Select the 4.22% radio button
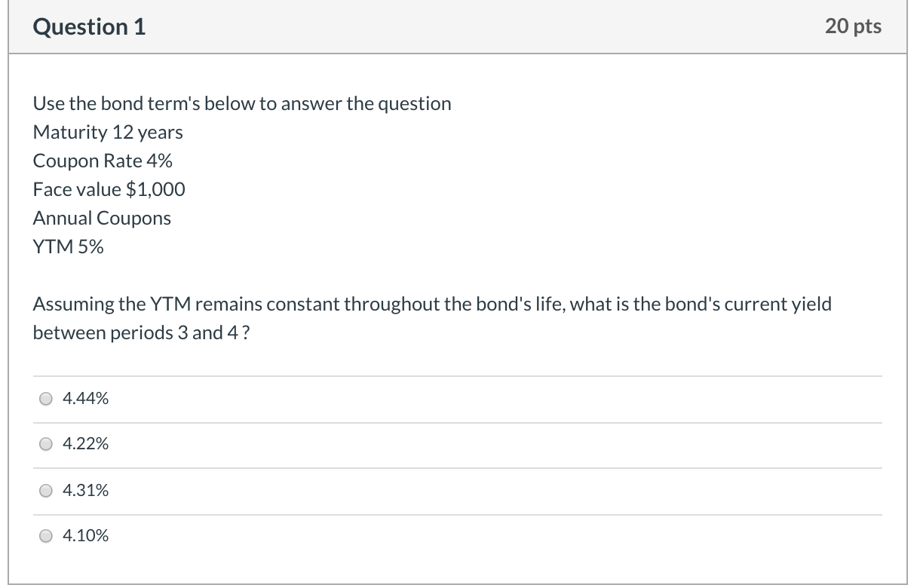This screenshot has width=917, height=588. click(x=46, y=444)
